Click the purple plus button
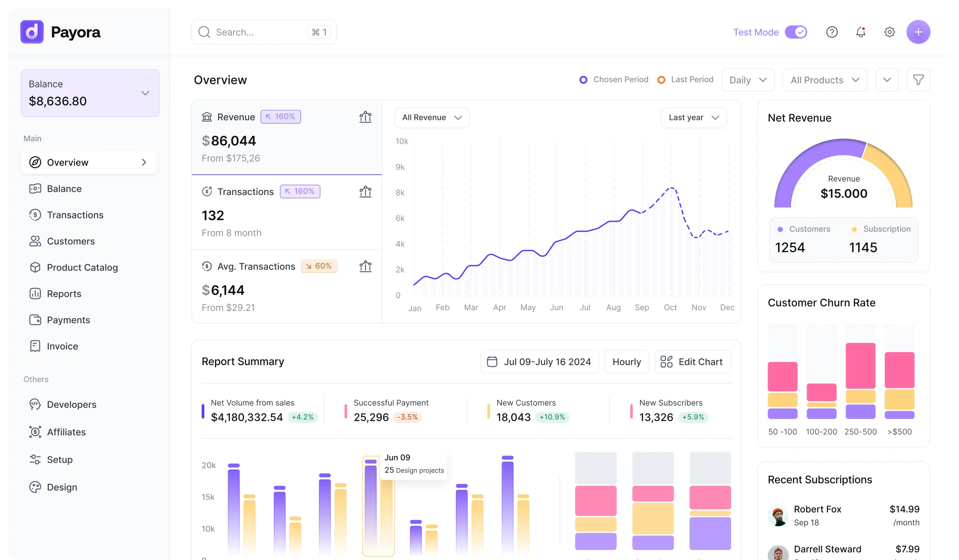Viewport: 959px width, 560px height. pos(918,32)
